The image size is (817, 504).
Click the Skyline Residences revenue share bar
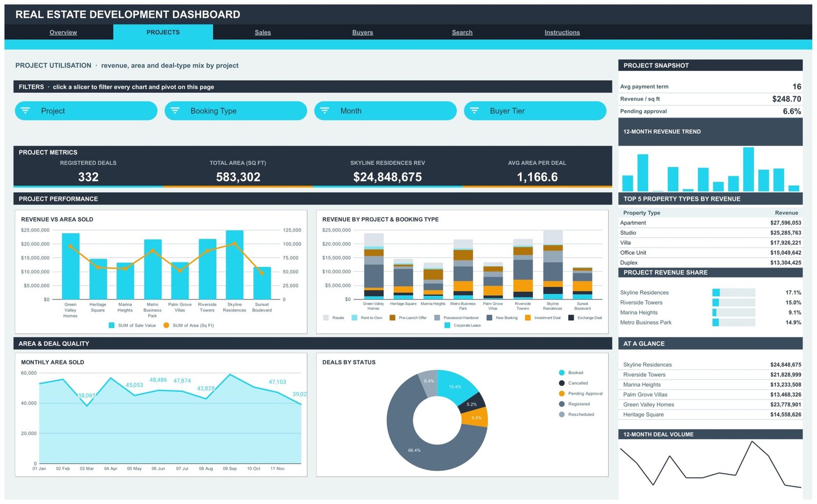pos(734,293)
